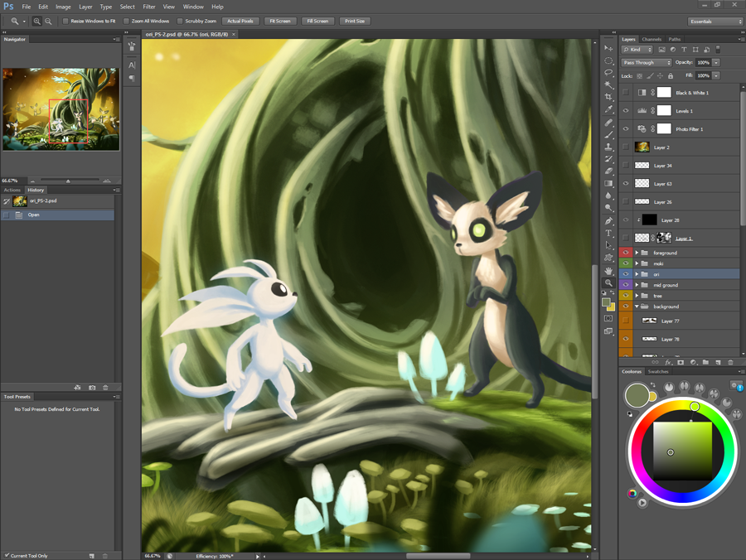Hide the mid ground group
This screenshot has width=746, height=560.
(x=626, y=285)
